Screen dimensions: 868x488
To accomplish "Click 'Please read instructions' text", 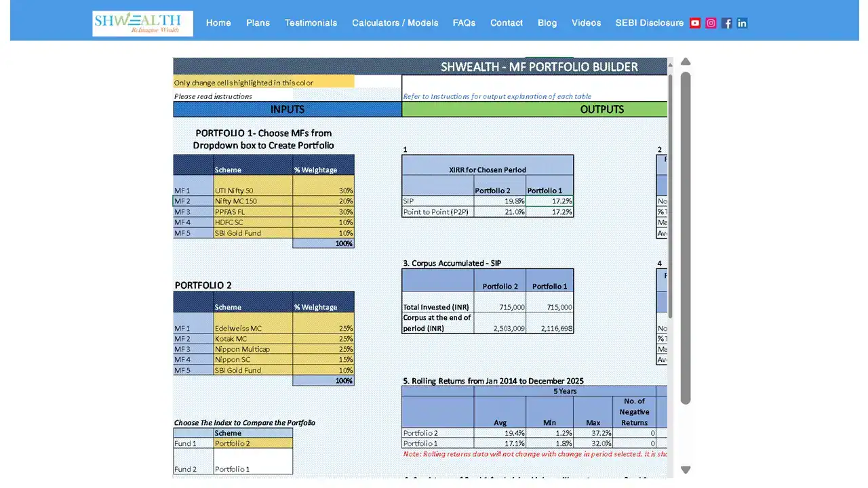I will click(x=213, y=96).
